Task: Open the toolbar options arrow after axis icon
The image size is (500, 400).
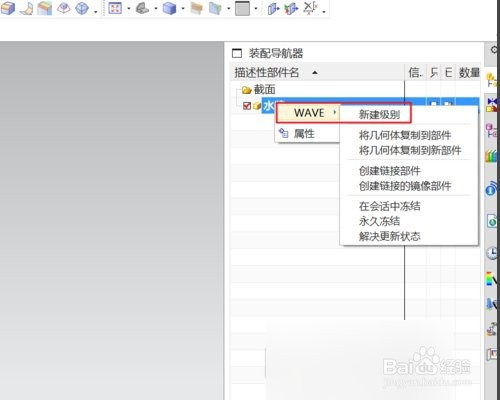Action: [x=324, y=11]
